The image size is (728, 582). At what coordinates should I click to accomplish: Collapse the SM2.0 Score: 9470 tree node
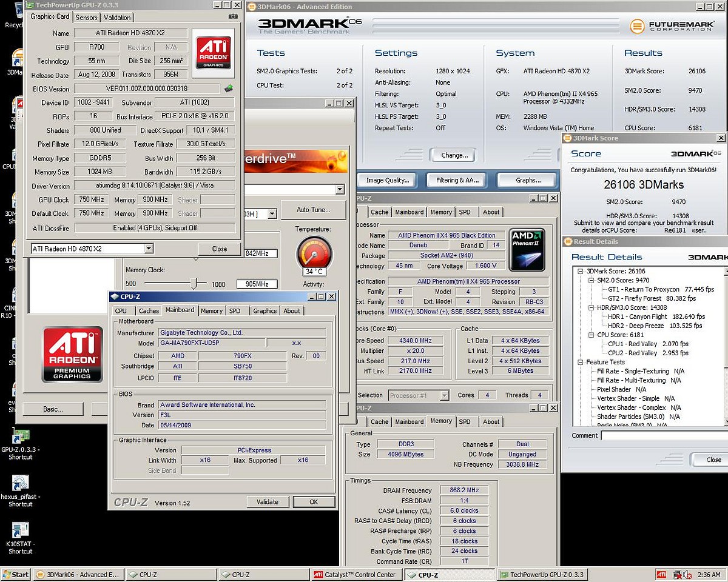click(x=591, y=281)
